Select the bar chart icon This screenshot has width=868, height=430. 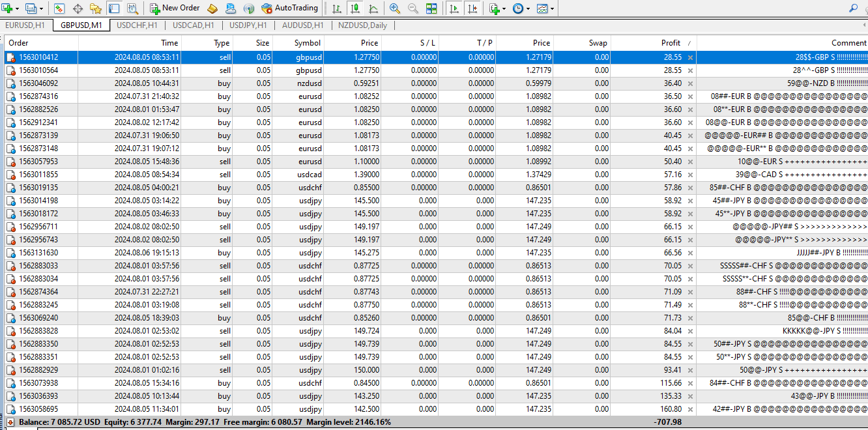(336, 8)
